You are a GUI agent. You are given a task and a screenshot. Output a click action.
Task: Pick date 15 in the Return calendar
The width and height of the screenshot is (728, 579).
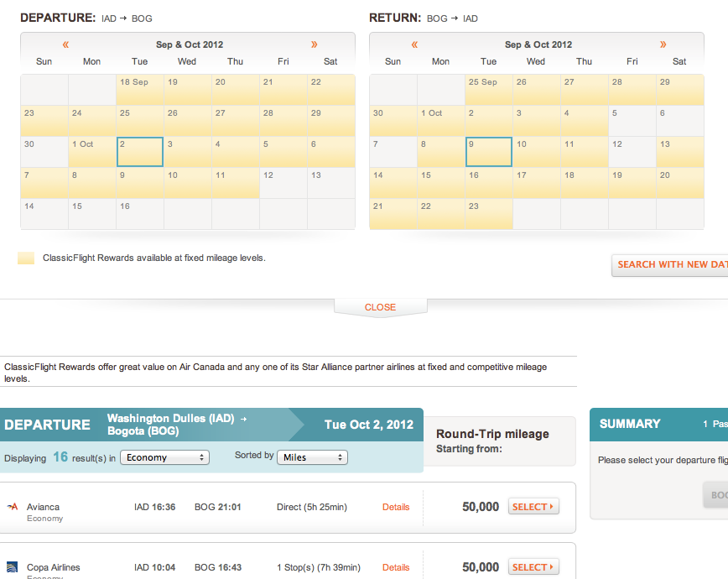(x=441, y=183)
